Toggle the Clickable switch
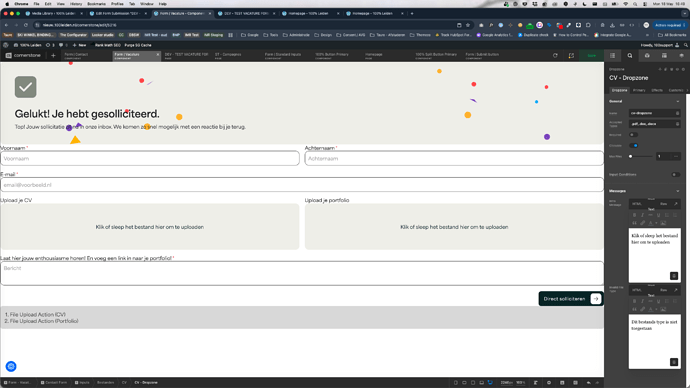The image size is (690, 388). pos(634,145)
